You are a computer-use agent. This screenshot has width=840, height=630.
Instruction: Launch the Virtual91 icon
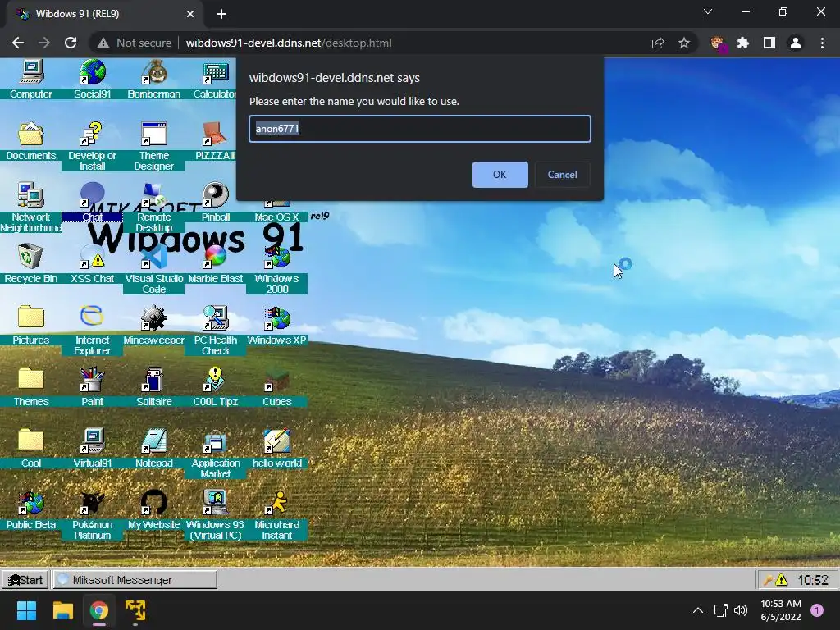(x=92, y=441)
